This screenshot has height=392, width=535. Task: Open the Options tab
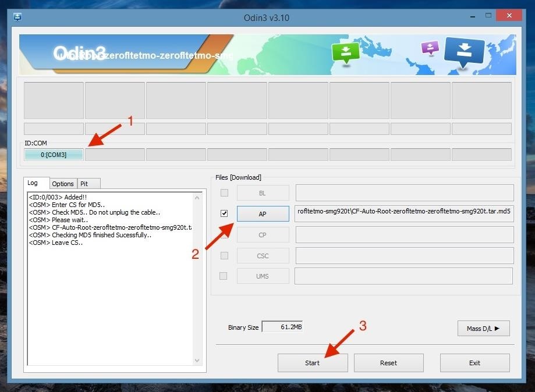point(63,184)
